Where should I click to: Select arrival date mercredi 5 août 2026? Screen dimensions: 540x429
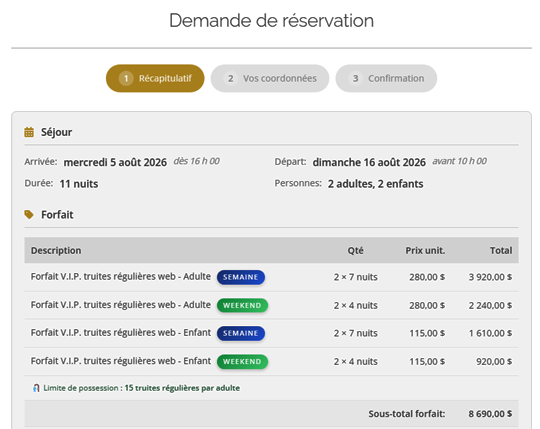[x=115, y=162]
